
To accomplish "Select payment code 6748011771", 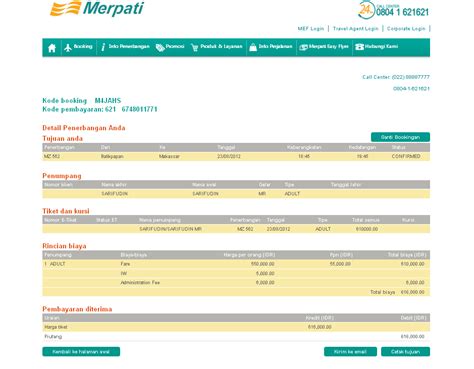I will [139, 109].
